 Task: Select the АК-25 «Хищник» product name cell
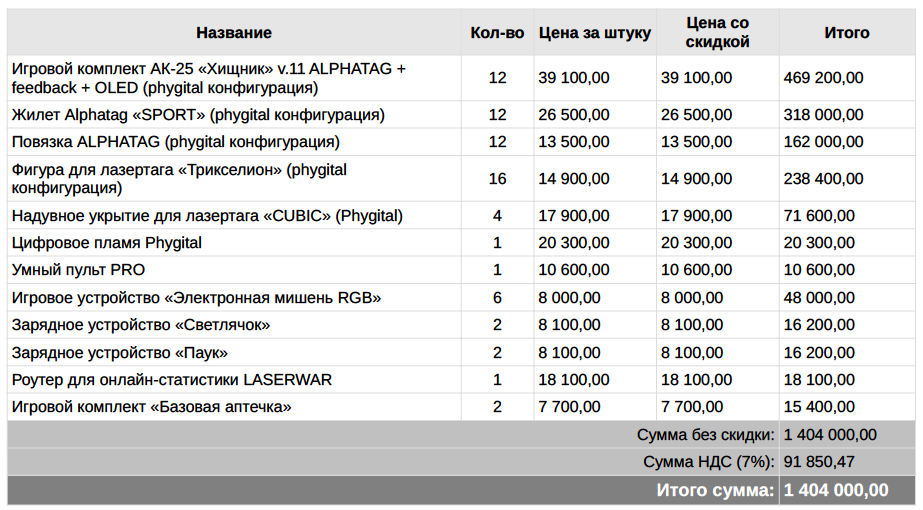point(209,78)
